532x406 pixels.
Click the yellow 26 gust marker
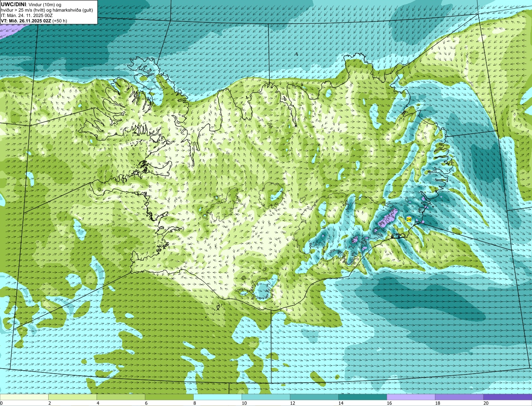(409, 219)
